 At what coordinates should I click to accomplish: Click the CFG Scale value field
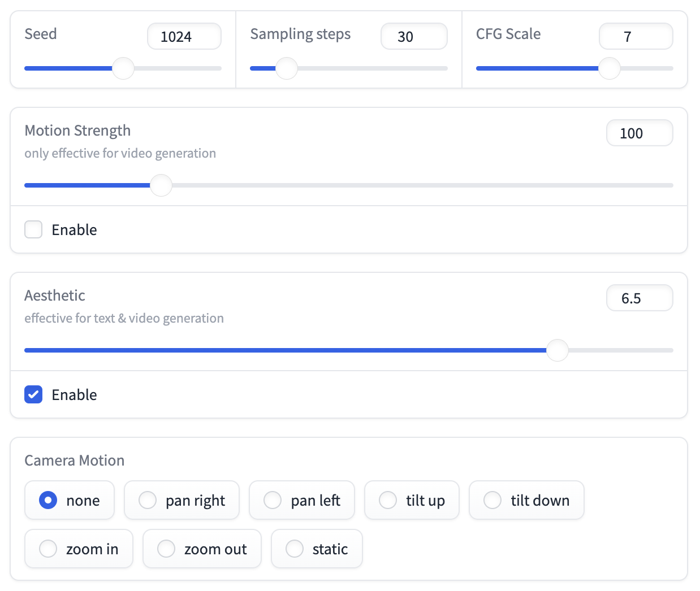click(x=636, y=37)
